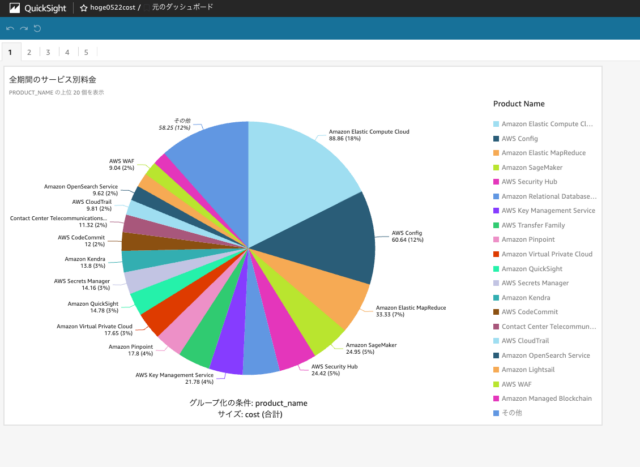This screenshot has width=640, height=467.
Task: Click the Amazon Elastic Compute Cloud legend swatch
Action: [496, 124]
